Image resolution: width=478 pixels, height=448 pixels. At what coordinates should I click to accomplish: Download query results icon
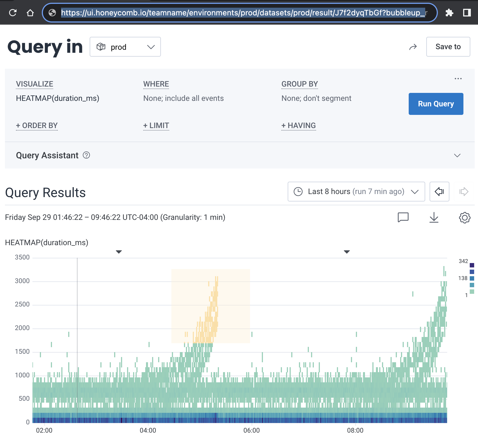coord(434,217)
